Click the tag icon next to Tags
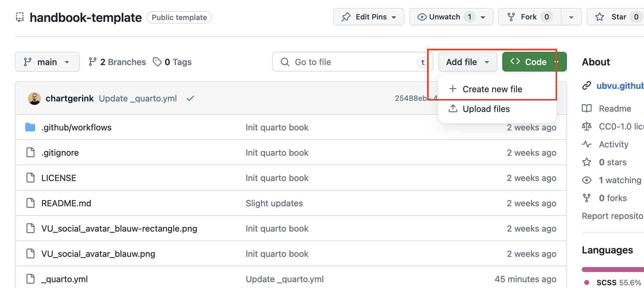644x288 pixels. click(157, 62)
